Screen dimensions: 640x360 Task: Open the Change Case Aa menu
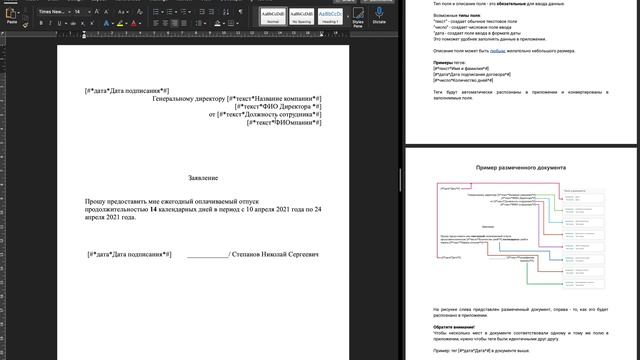click(x=122, y=12)
